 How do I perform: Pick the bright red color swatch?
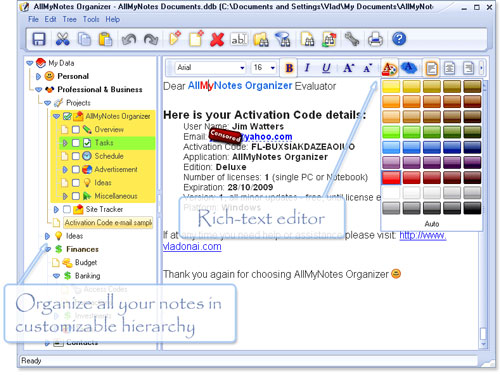[391, 178]
